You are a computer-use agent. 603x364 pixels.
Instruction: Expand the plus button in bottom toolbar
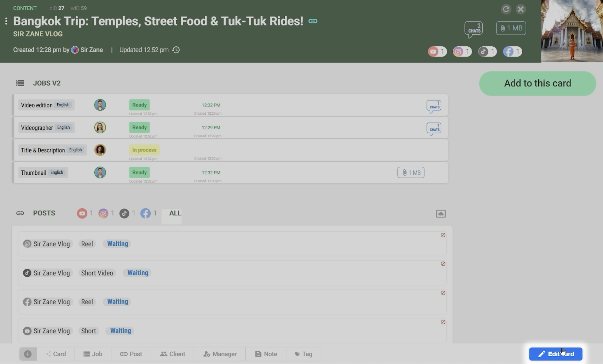click(x=28, y=354)
